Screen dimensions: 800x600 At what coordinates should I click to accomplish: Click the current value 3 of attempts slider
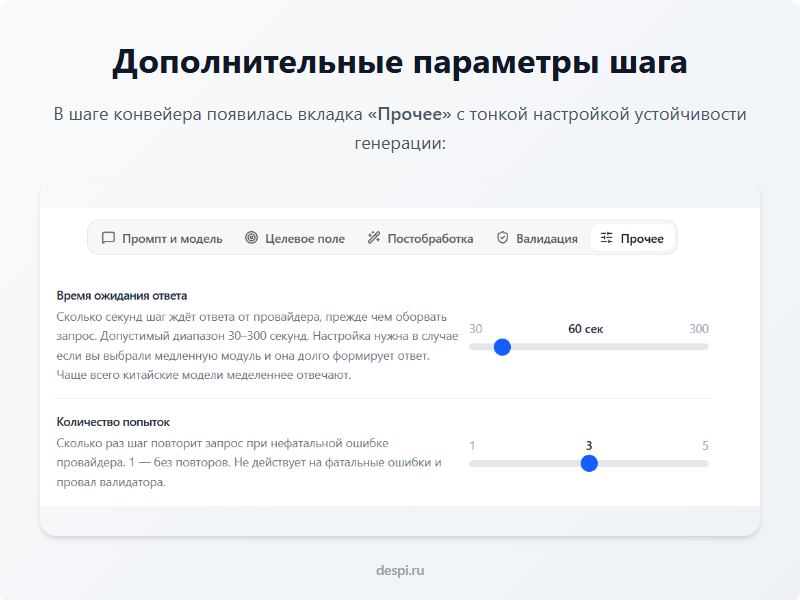pos(589,445)
